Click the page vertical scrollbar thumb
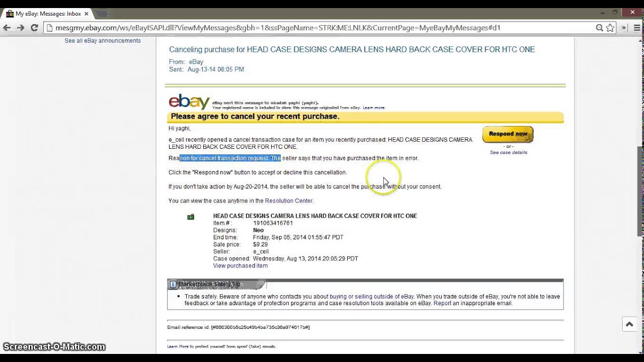Image resolution: width=644 pixels, height=362 pixels. (640, 191)
